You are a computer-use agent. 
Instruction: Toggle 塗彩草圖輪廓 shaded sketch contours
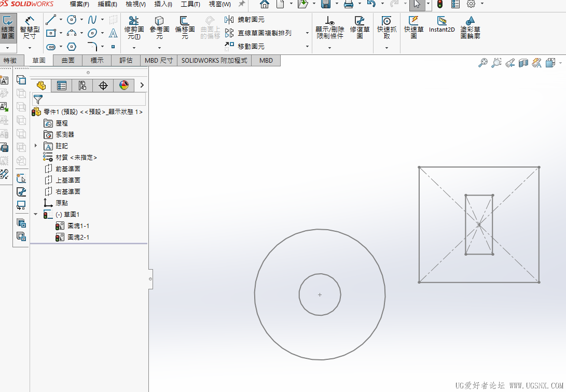click(470, 27)
